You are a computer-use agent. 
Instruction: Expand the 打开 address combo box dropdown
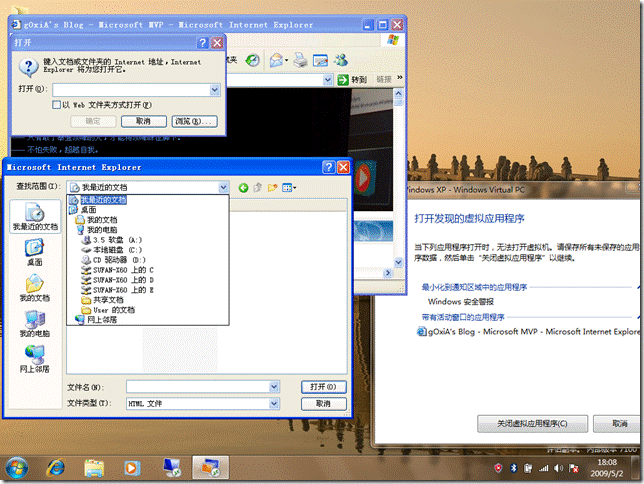point(215,90)
